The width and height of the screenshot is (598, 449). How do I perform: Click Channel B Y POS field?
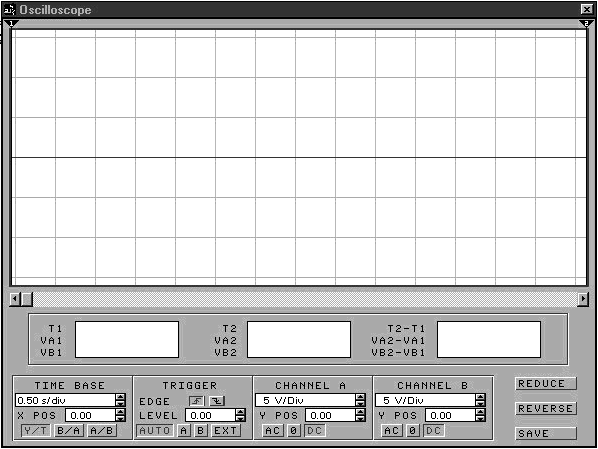[450, 415]
